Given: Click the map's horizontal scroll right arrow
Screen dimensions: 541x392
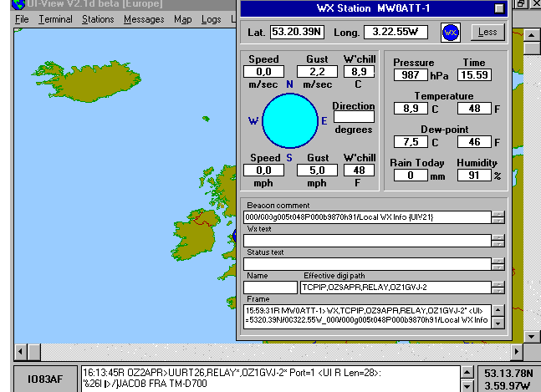Looking at the screenshot, I should click(517, 351).
